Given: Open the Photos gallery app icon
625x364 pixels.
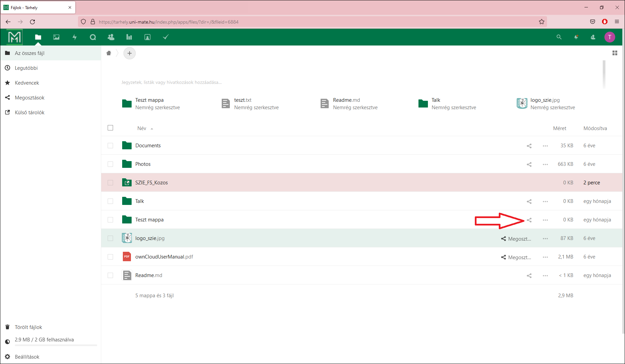Looking at the screenshot, I should click(56, 37).
